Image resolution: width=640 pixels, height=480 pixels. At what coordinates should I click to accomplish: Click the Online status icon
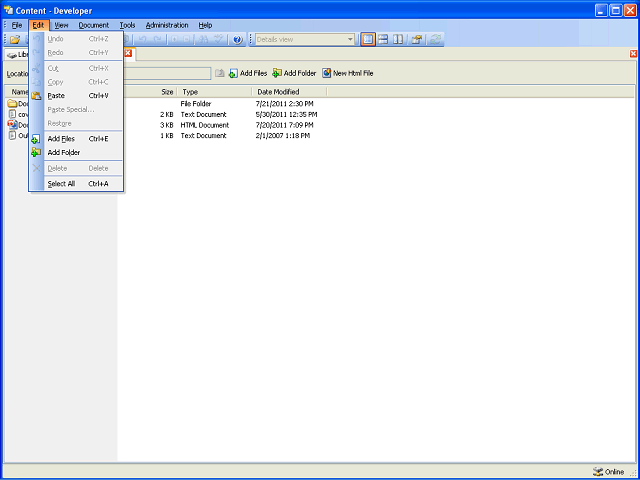click(x=598, y=472)
